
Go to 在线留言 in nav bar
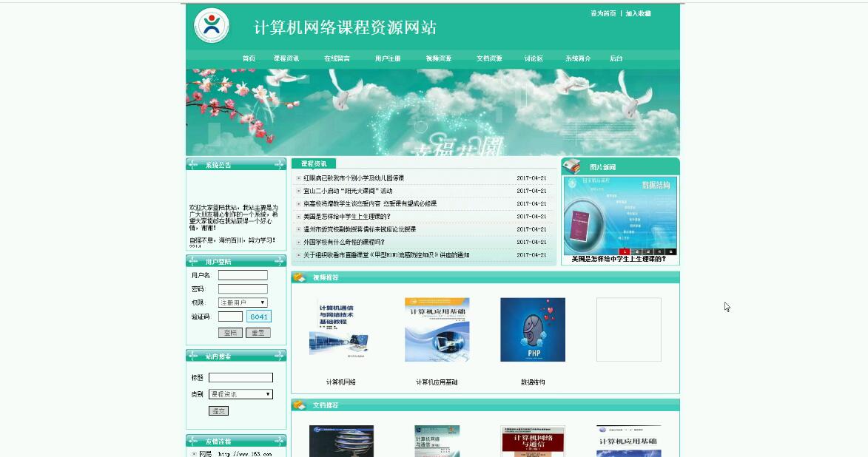pyautogui.click(x=337, y=58)
